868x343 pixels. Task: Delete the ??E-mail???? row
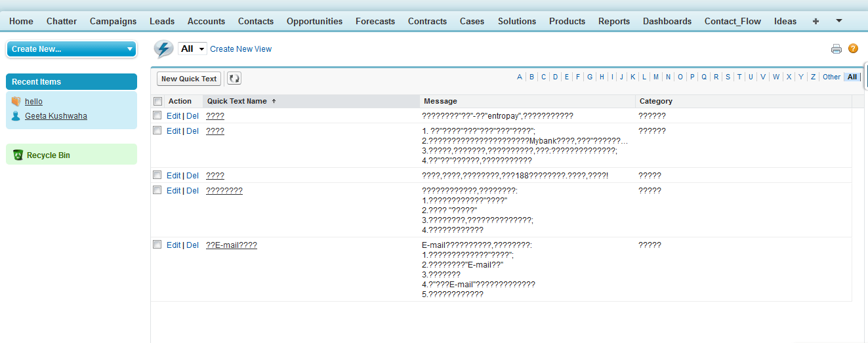click(x=192, y=245)
